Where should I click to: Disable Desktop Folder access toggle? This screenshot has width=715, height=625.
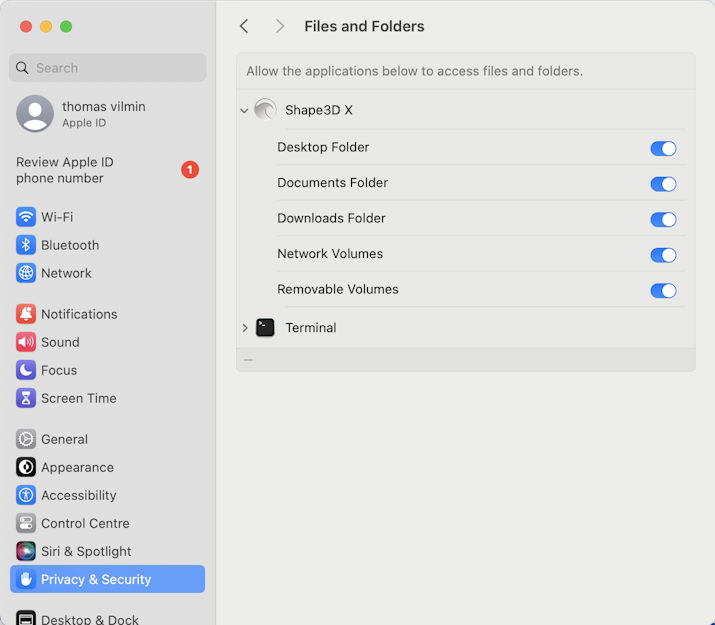click(x=663, y=148)
